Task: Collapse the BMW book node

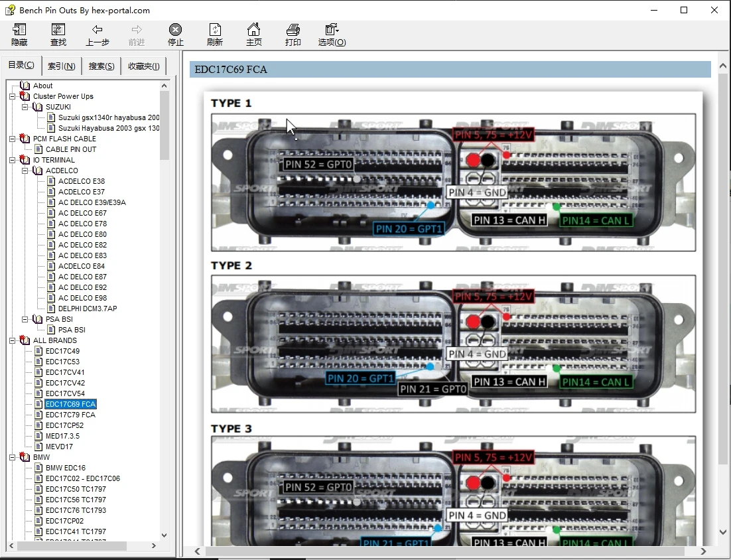Action: click(13, 457)
